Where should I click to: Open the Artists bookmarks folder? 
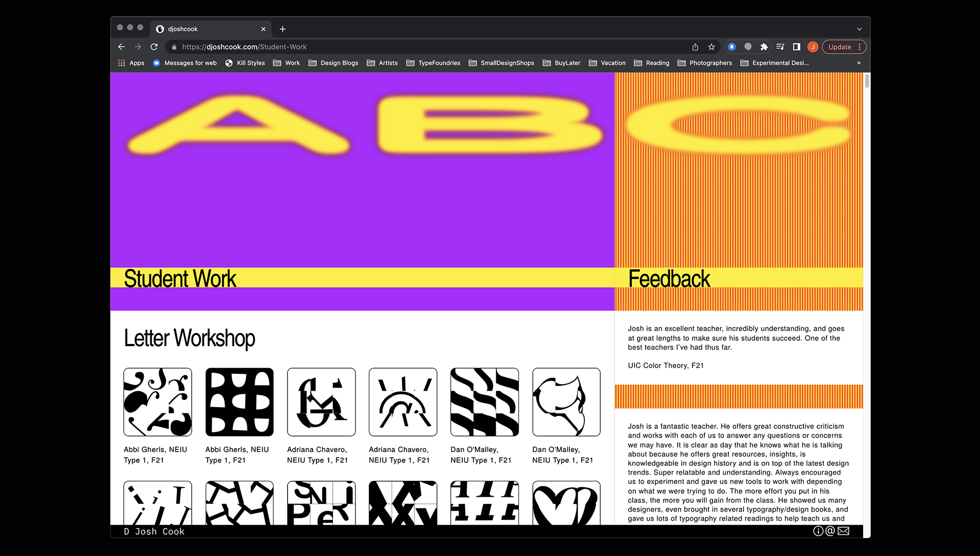[x=382, y=63]
